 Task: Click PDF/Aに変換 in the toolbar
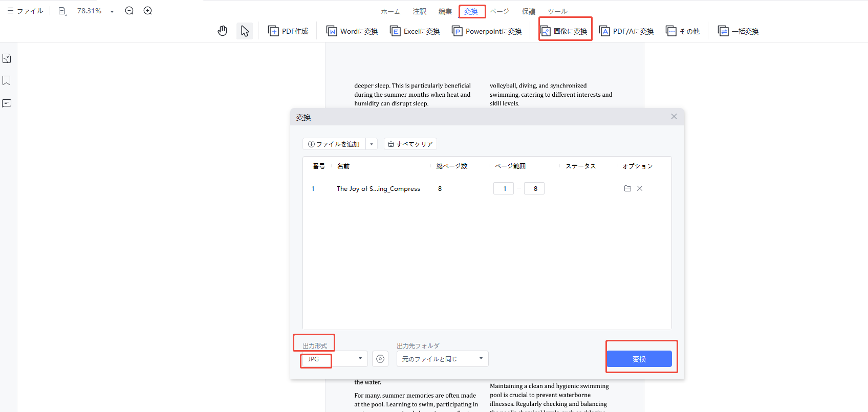click(x=626, y=31)
